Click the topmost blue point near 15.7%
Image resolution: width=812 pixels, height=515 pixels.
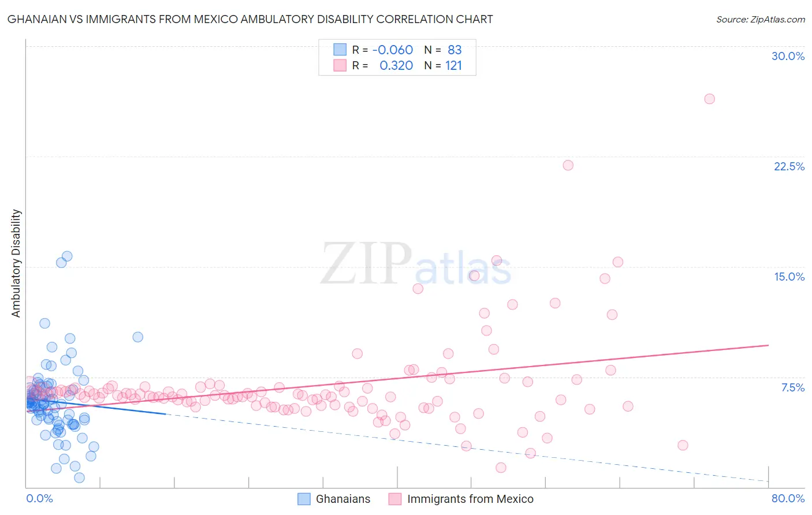coord(67,256)
